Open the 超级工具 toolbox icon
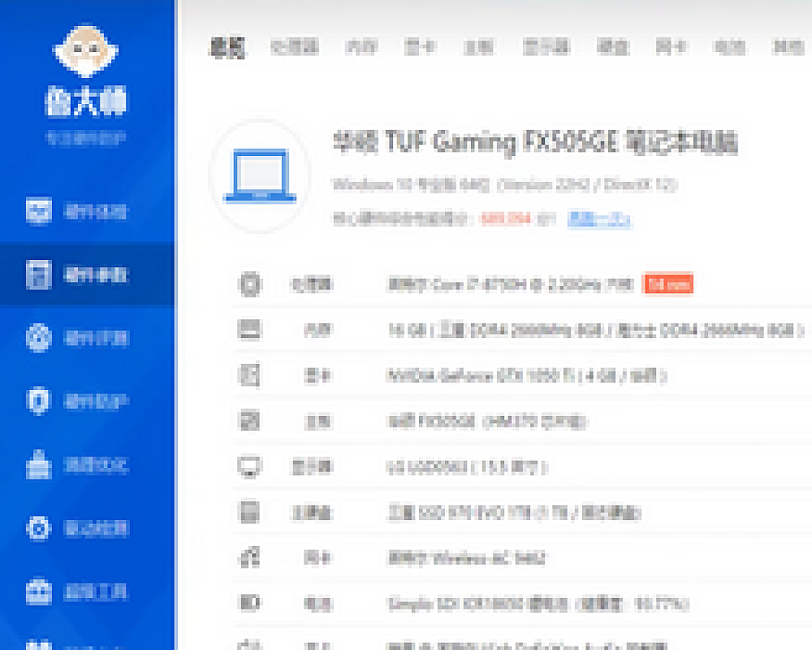The width and height of the screenshot is (812, 650). 39,591
